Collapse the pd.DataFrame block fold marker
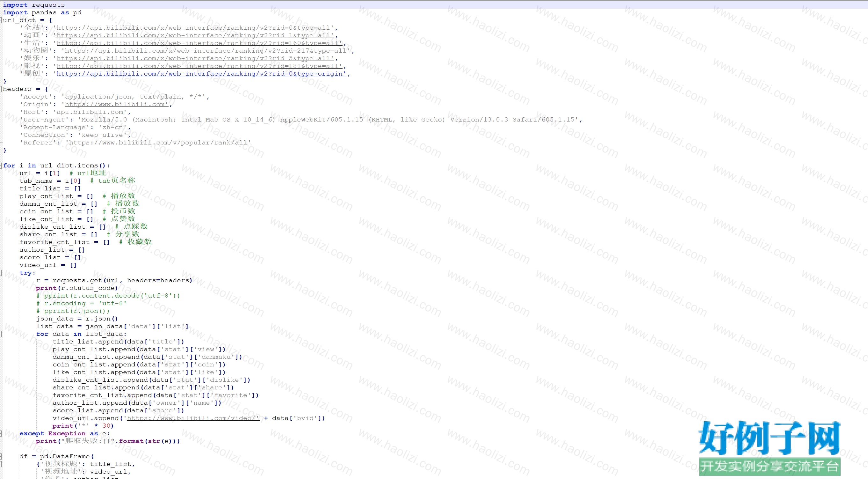Screen dimensions: 868x479 [x=1, y=456]
